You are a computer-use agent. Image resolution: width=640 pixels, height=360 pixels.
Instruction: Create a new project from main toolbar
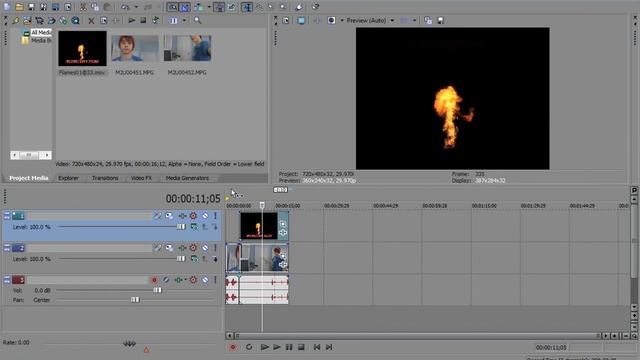[7, 7]
